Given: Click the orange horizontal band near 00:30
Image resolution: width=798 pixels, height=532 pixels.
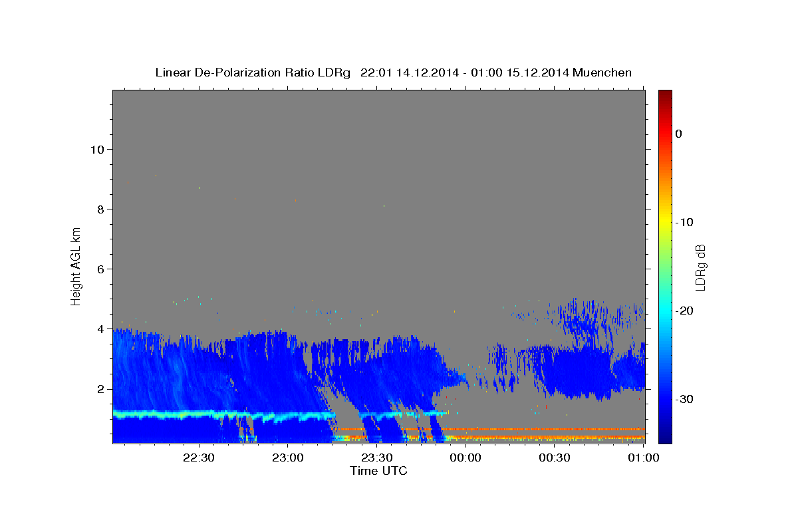Looking at the screenshot, I should point(555,429).
